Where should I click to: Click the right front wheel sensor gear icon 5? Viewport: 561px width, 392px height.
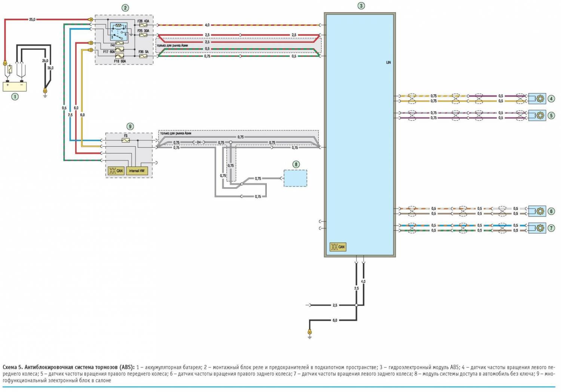tap(540, 116)
